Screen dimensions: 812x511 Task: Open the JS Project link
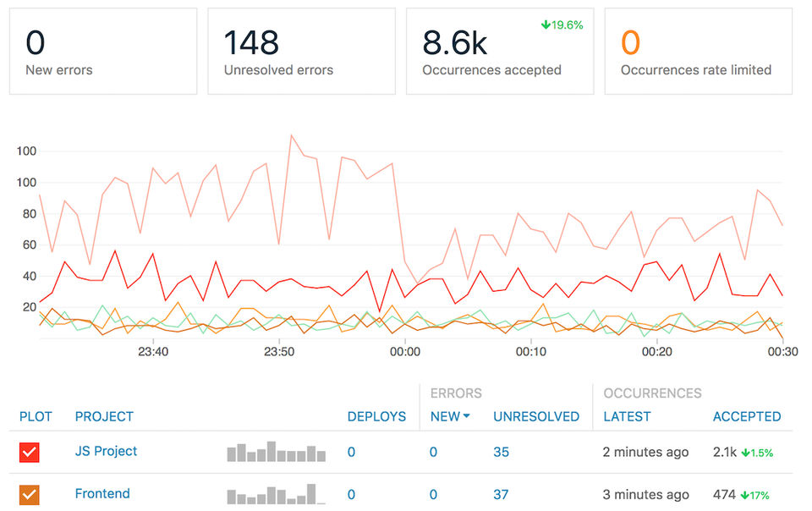[106, 451]
